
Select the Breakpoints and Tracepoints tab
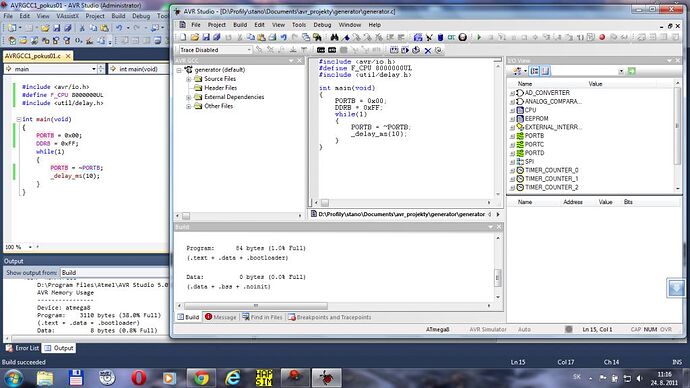330,317
